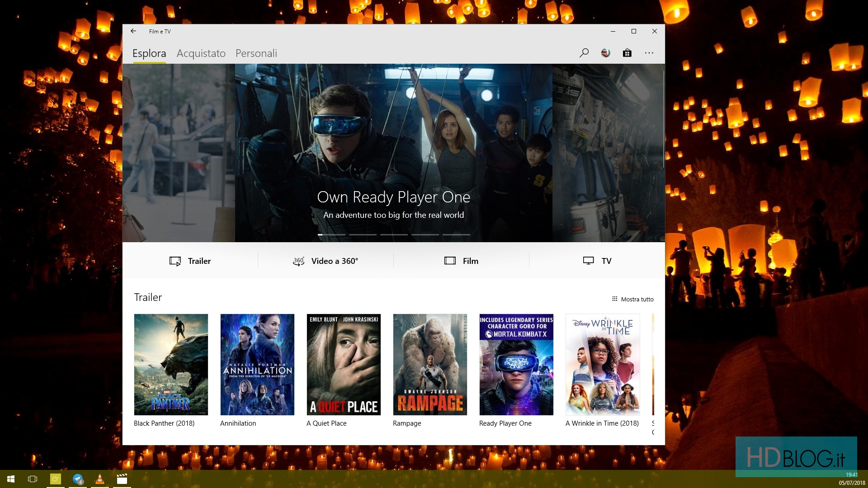Screen dimensions: 868x488
Task: Select the second carousel indicator dash
Action: (363, 235)
